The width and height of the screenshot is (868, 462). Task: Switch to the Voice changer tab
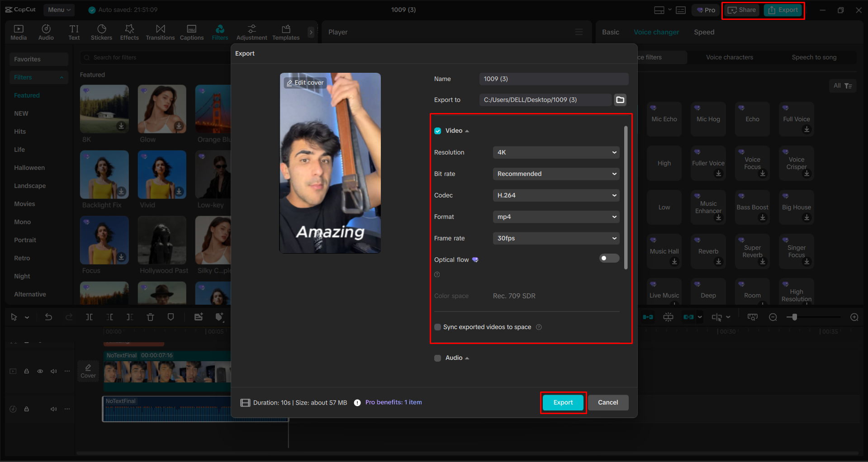[x=656, y=32]
